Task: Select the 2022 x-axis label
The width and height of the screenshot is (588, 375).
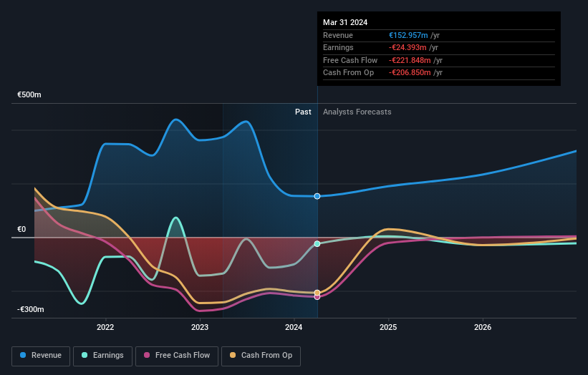Action: pos(105,328)
